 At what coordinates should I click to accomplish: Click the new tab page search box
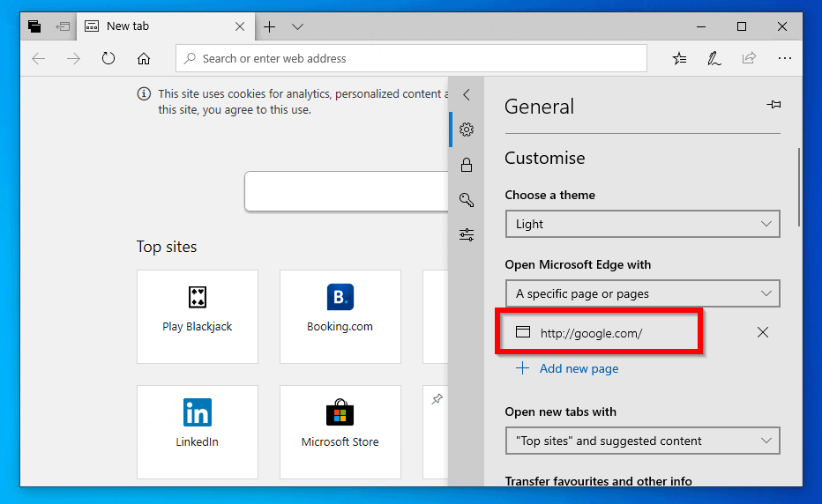point(347,191)
